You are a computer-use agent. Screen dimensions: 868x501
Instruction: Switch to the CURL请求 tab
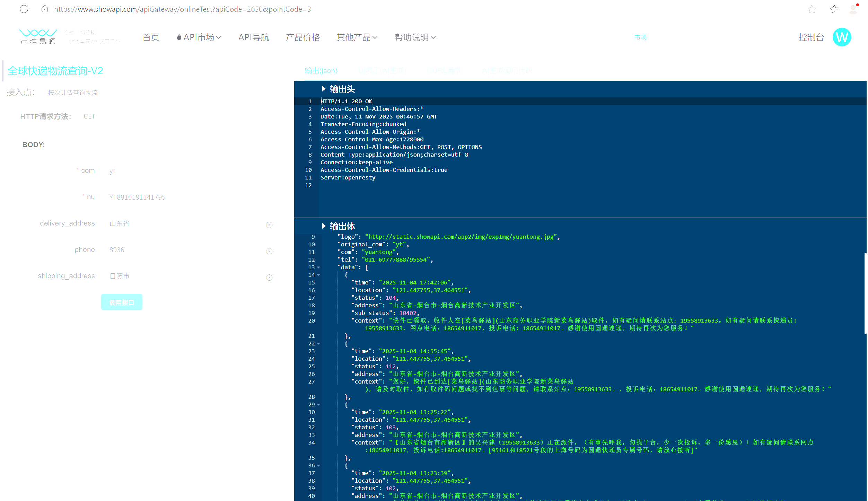pyautogui.click(x=444, y=71)
